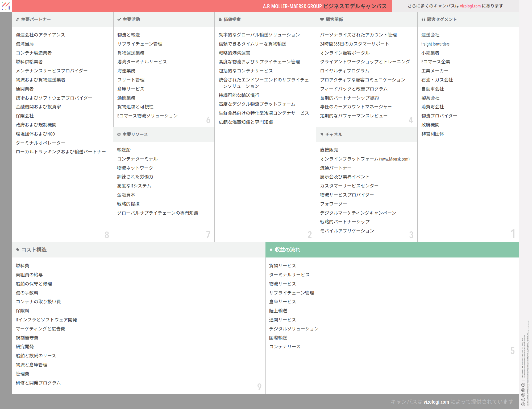The height and width of the screenshot is (409, 532).
Task: Open the vizologi.com link in the footer
Action: coord(436,402)
